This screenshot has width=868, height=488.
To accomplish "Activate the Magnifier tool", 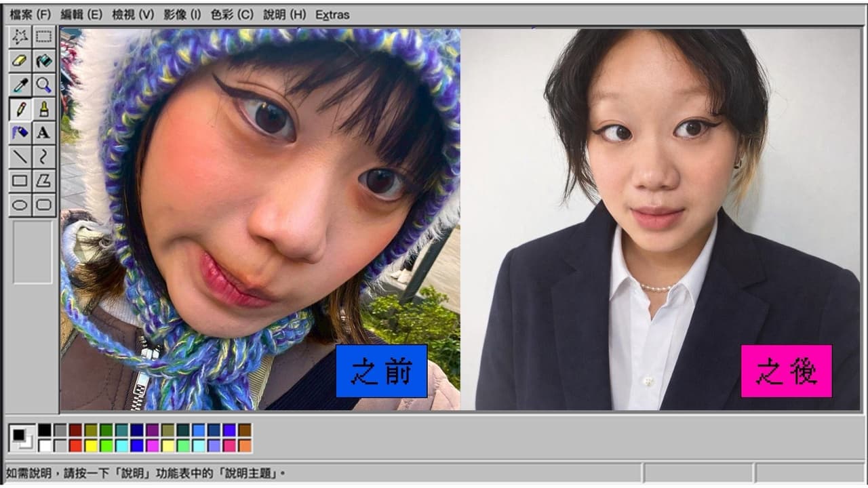I will click(44, 84).
